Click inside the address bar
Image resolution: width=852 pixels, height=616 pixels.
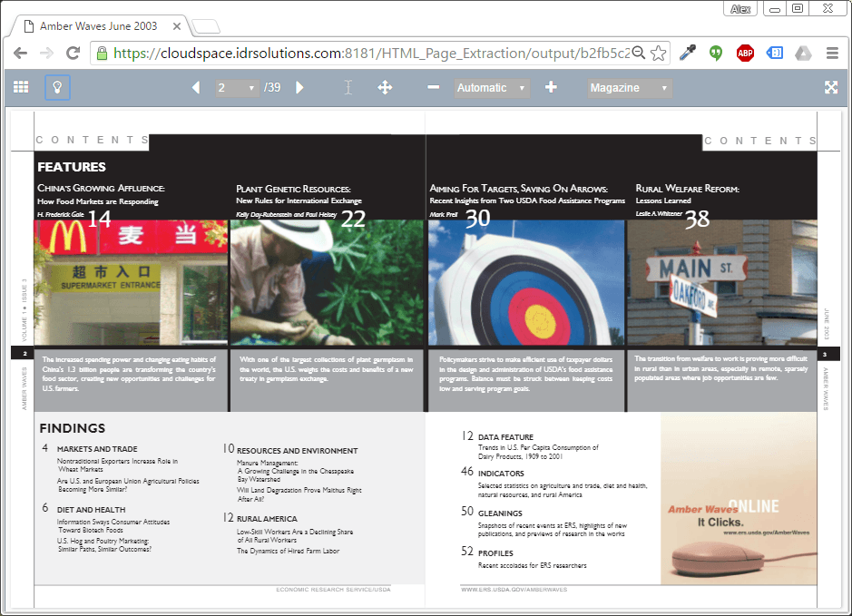pyautogui.click(x=363, y=53)
